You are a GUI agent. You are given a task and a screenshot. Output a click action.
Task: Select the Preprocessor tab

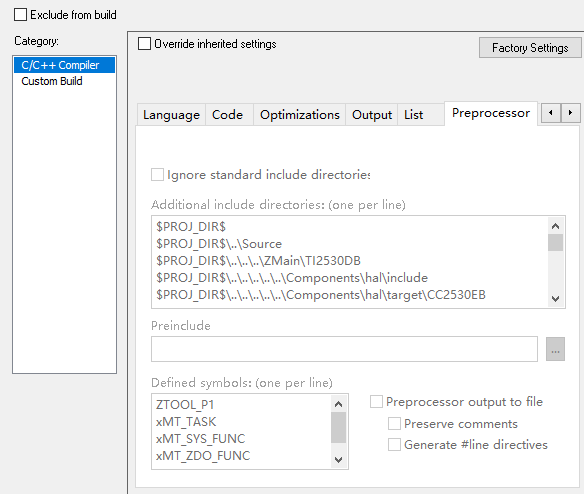(x=491, y=113)
